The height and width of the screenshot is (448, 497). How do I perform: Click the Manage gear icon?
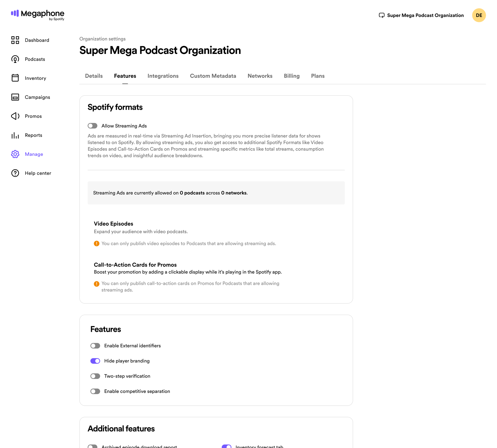[15, 154]
